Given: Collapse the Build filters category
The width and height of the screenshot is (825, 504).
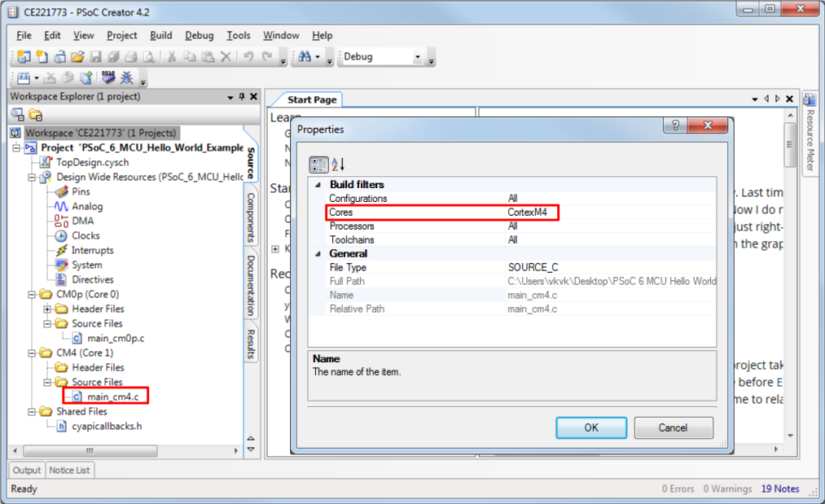Looking at the screenshot, I should pyautogui.click(x=318, y=185).
